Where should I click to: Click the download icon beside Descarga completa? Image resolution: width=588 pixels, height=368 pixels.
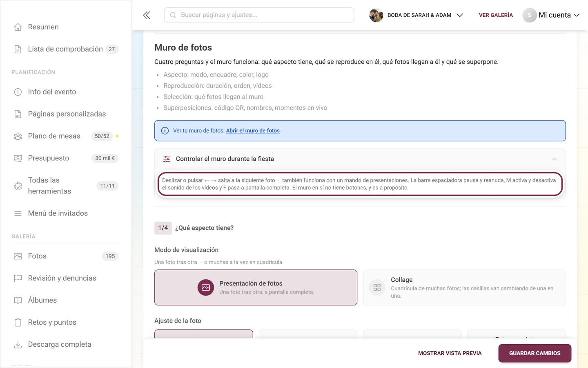18,345
